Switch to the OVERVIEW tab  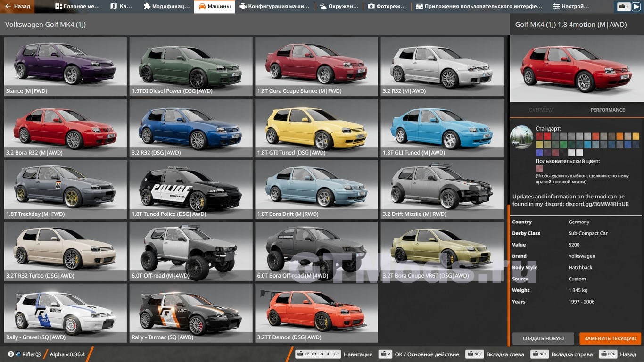(x=541, y=110)
